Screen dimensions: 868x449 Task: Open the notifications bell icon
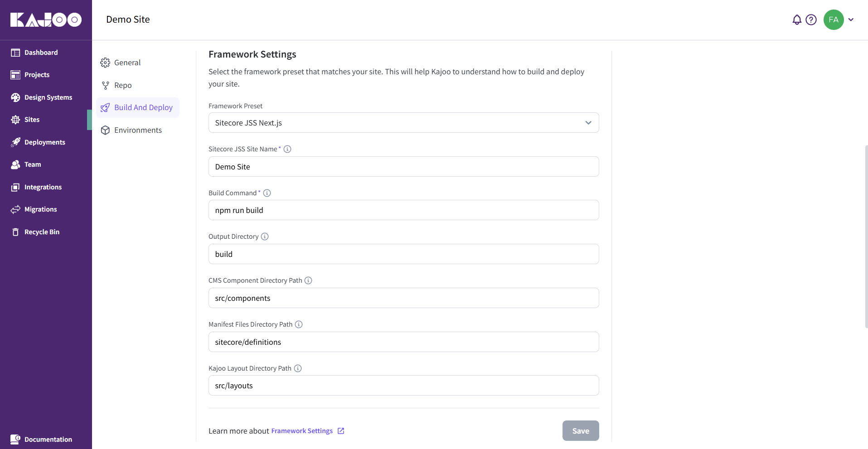[797, 19]
